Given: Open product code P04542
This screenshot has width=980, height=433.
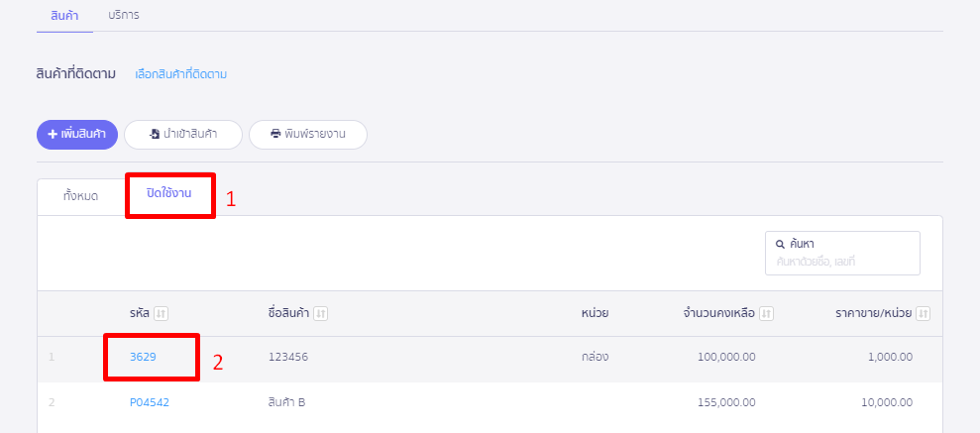Looking at the screenshot, I should coord(150,402).
